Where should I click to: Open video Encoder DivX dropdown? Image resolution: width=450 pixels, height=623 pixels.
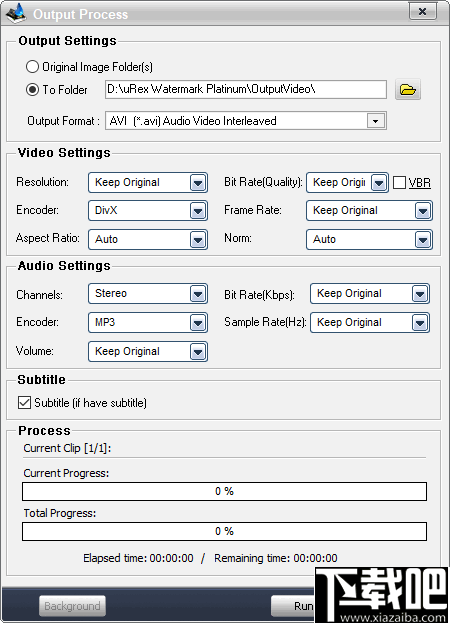pyautogui.click(x=198, y=211)
